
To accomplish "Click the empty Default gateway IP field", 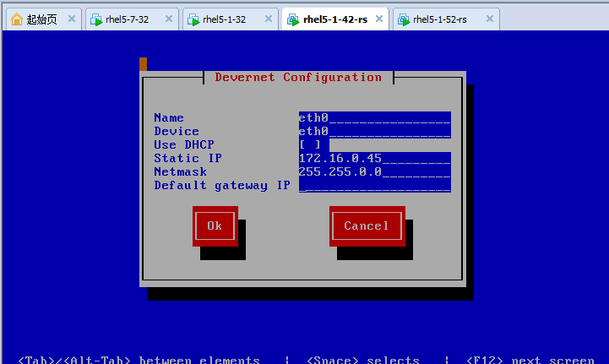I will [x=375, y=185].
